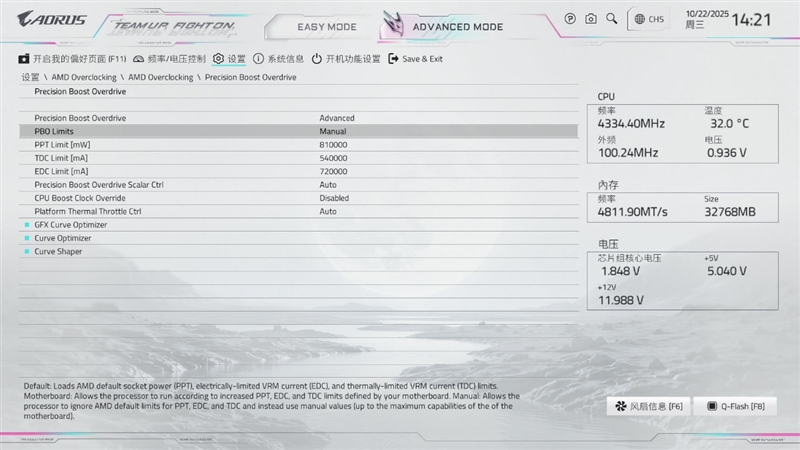Select Precision Boost Overdrive Scalar Ctrl label
This screenshot has height=450, width=800.
pos(99,185)
